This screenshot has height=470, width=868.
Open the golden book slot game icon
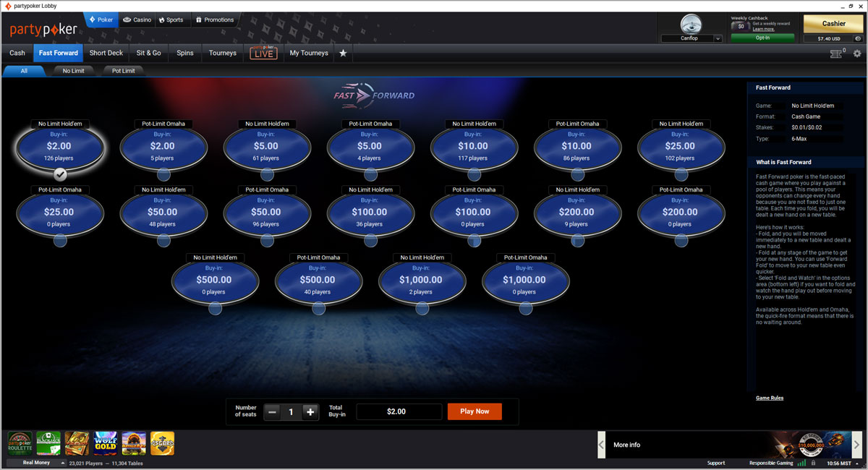click(x=77, y=443)
